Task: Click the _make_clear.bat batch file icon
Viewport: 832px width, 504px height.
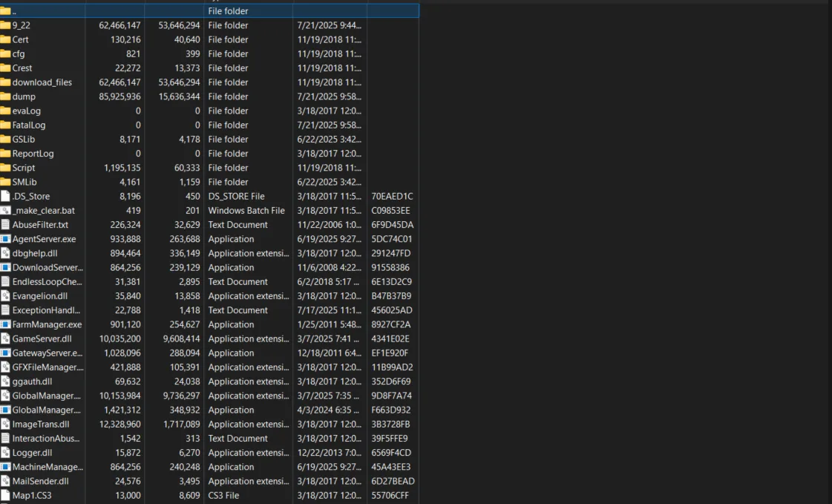Action: [7, 210]
